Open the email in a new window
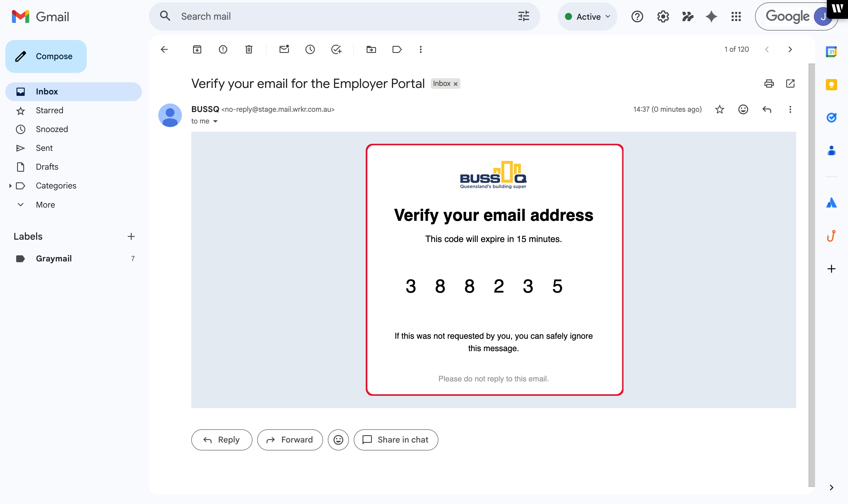 point(790,84)
